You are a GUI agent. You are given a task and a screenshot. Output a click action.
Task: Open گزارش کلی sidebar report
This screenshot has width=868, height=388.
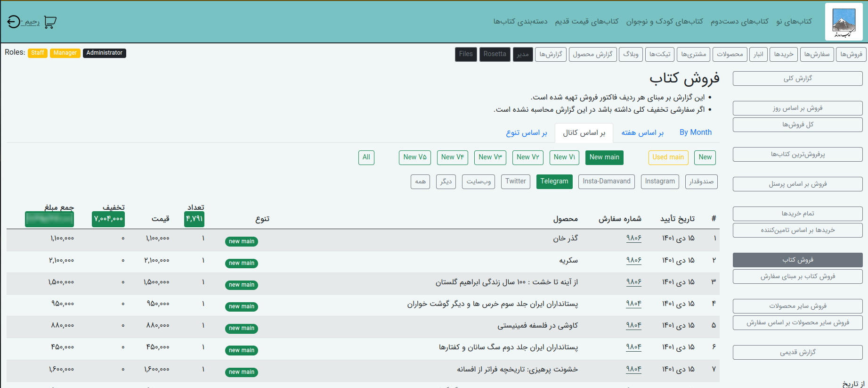coord(797,79)
